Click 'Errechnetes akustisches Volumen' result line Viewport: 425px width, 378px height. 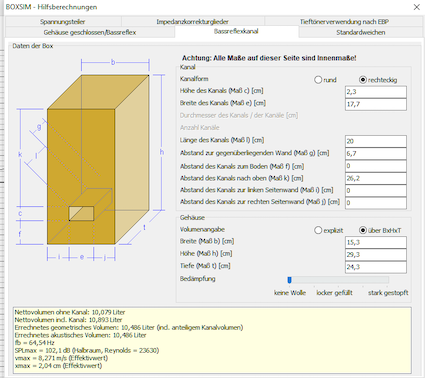80,335
